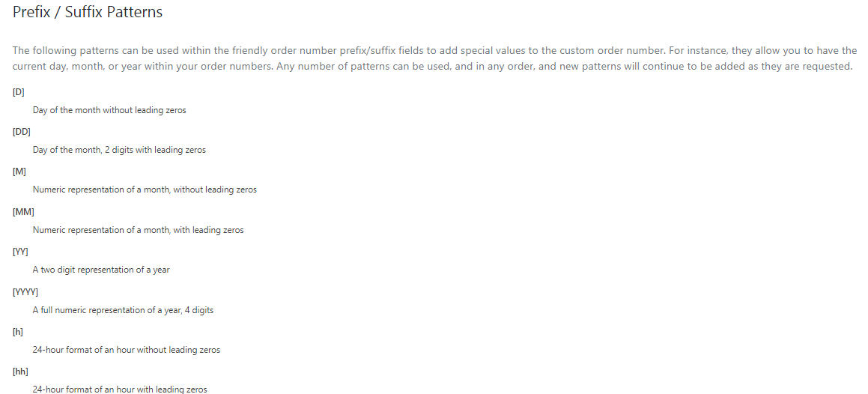Click the 'year, 4 digits' description

point(123,310)
